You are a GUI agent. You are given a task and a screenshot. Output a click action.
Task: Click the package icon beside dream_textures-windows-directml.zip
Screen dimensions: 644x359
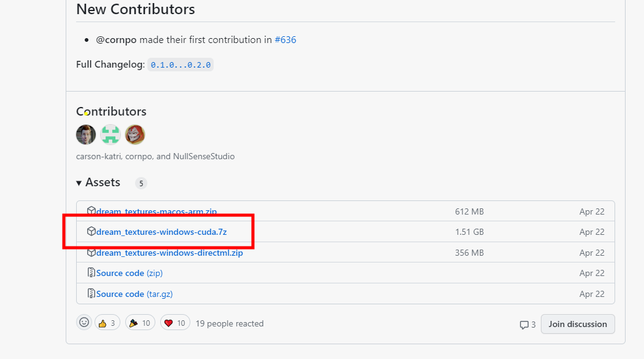(91, 252)
